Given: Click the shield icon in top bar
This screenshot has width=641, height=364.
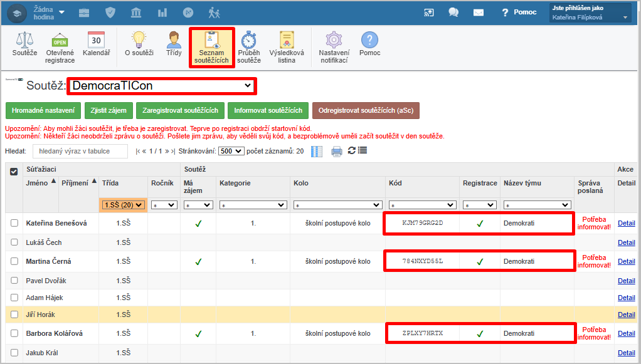Looking at the screenshot, I should point(110,13).
